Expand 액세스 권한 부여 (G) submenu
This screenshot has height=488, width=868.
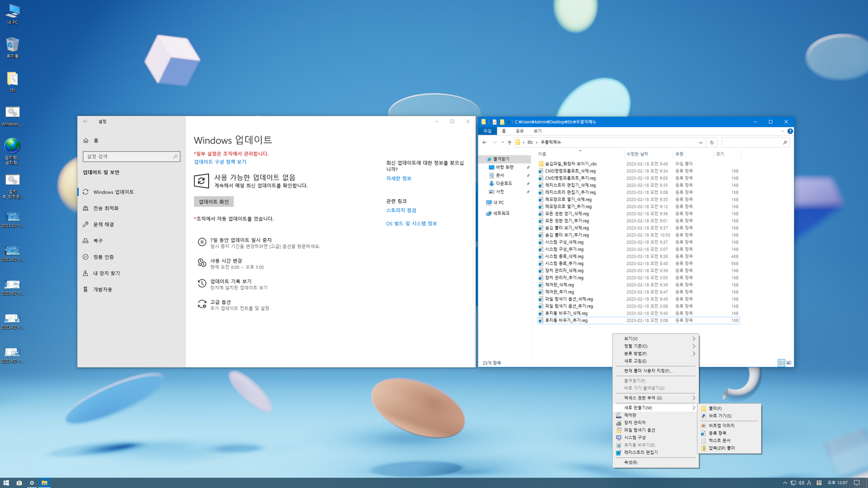click(655, 398)
